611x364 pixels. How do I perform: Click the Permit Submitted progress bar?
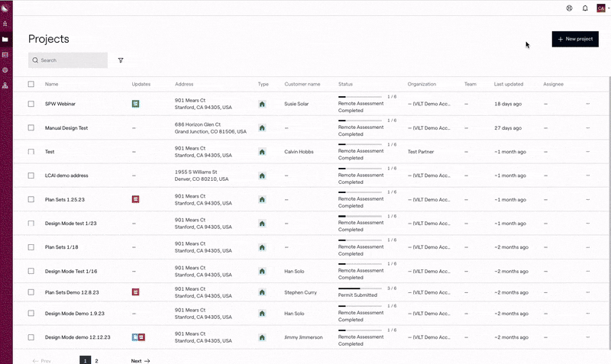point(360,288)
